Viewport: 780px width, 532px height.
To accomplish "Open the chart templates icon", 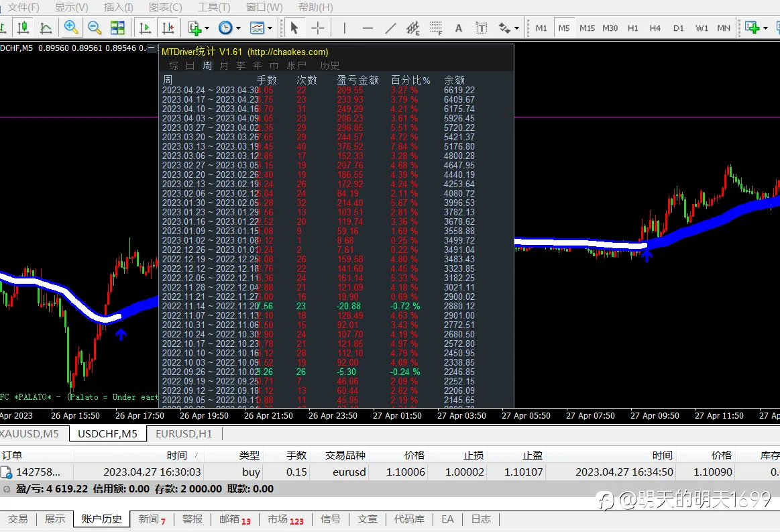I will [257, 28].
